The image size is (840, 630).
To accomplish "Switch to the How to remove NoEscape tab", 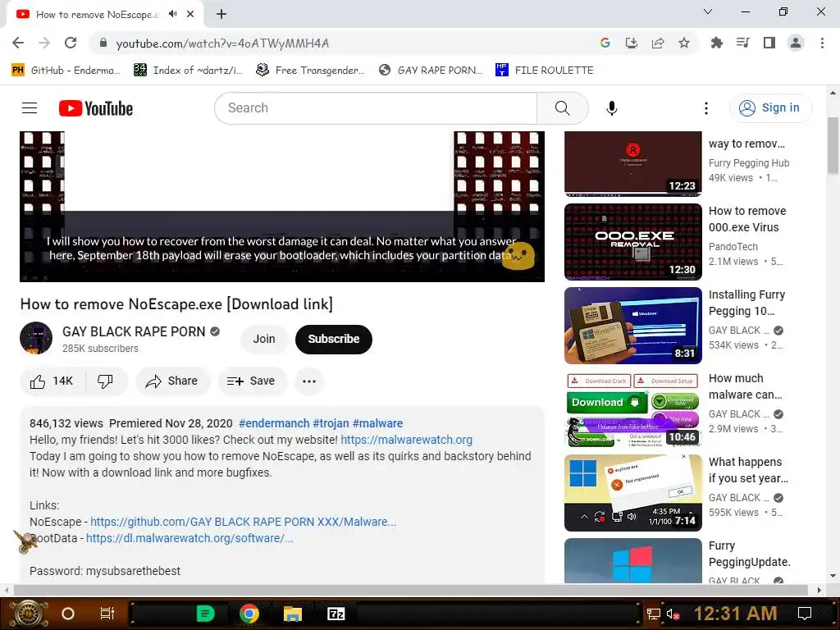I will coord(97,15).
